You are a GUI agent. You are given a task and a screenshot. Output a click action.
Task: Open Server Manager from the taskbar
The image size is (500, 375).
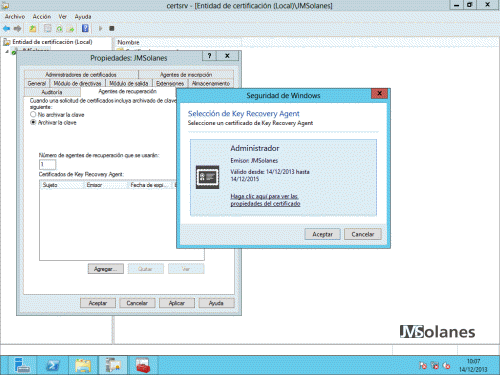(22, 365)
